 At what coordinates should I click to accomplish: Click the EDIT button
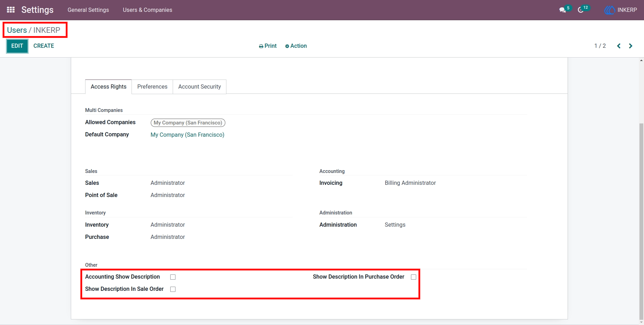tap(17, 46)
